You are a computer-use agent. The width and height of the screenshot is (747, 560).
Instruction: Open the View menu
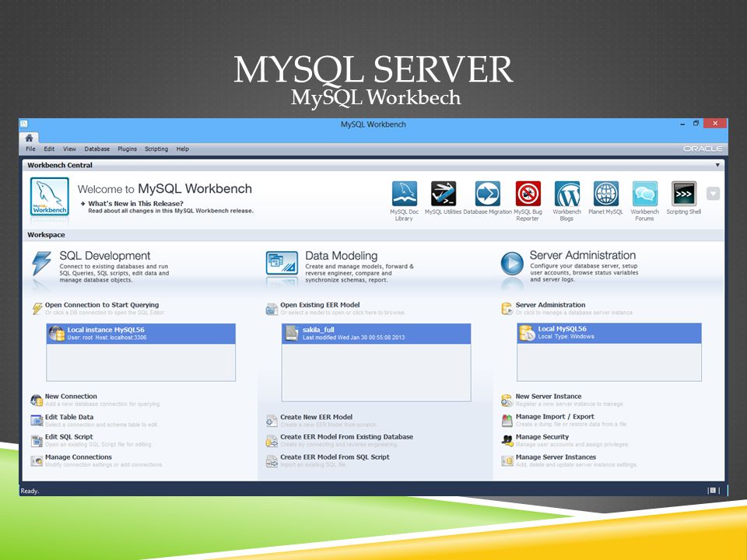(x=69, y=149)
